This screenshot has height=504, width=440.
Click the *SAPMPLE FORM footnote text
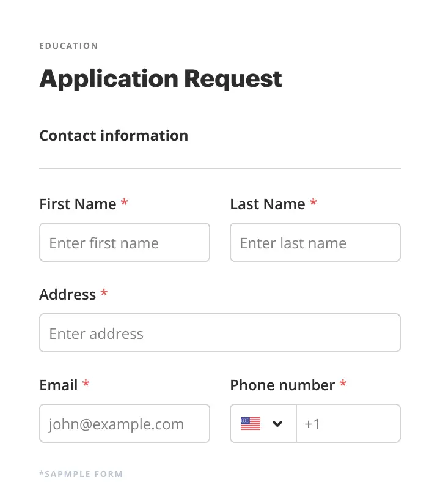pos(81,474)
